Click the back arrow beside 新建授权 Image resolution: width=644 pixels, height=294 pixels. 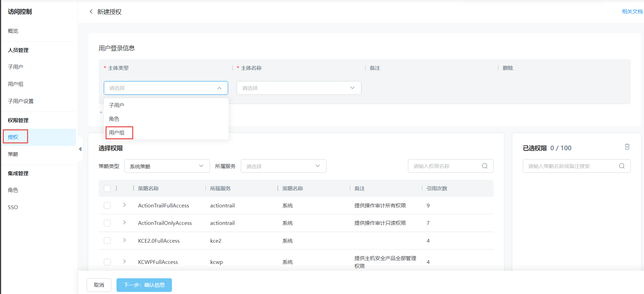(x=91, y=12)
